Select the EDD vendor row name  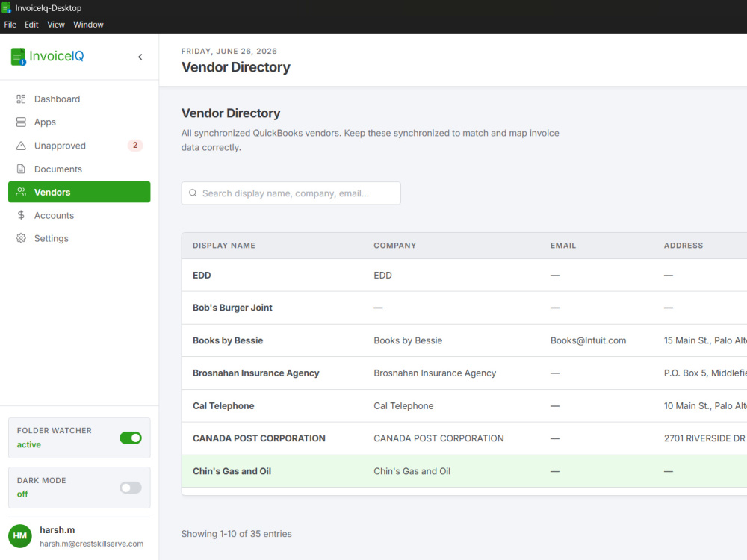(x=202, y=276)
